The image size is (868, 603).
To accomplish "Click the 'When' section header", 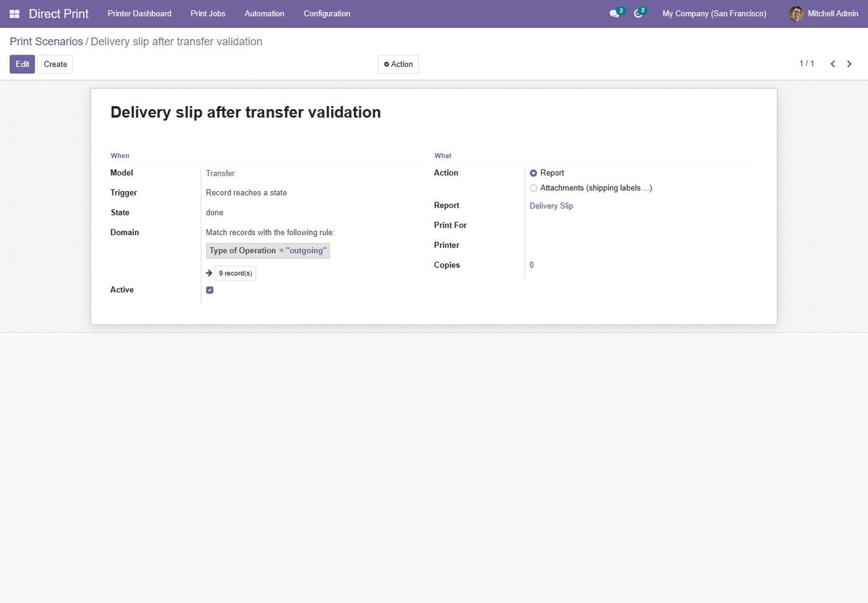I will (120, 156).
